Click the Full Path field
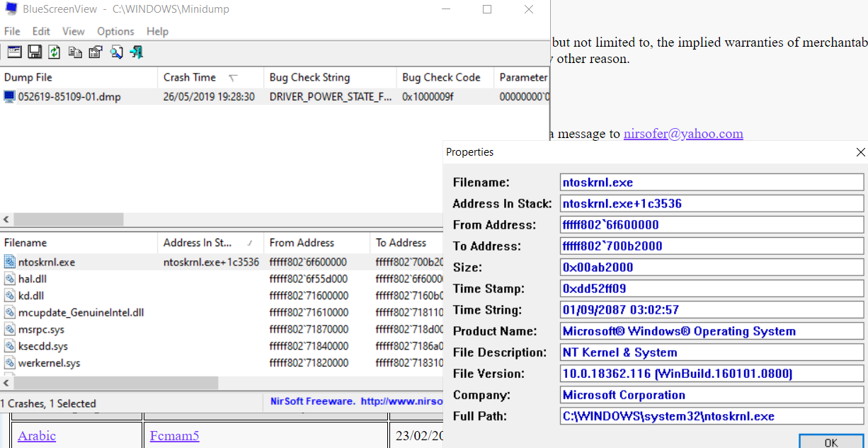868x448 pixels. [712, 416]
